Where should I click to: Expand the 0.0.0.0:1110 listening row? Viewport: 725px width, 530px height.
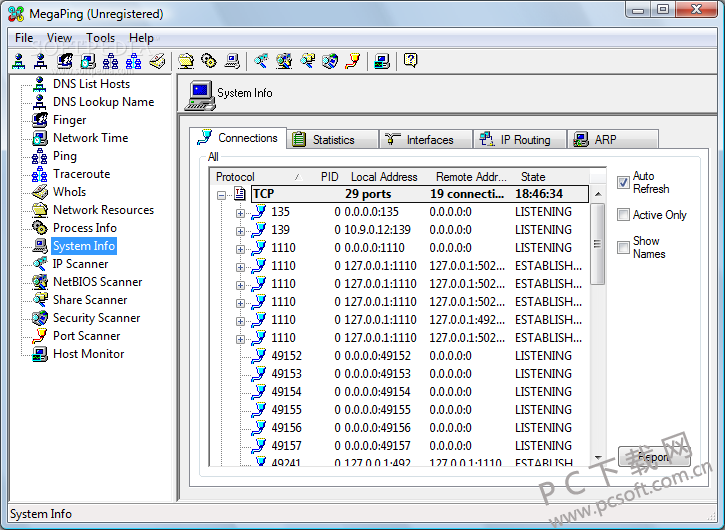tap(240, 249)
